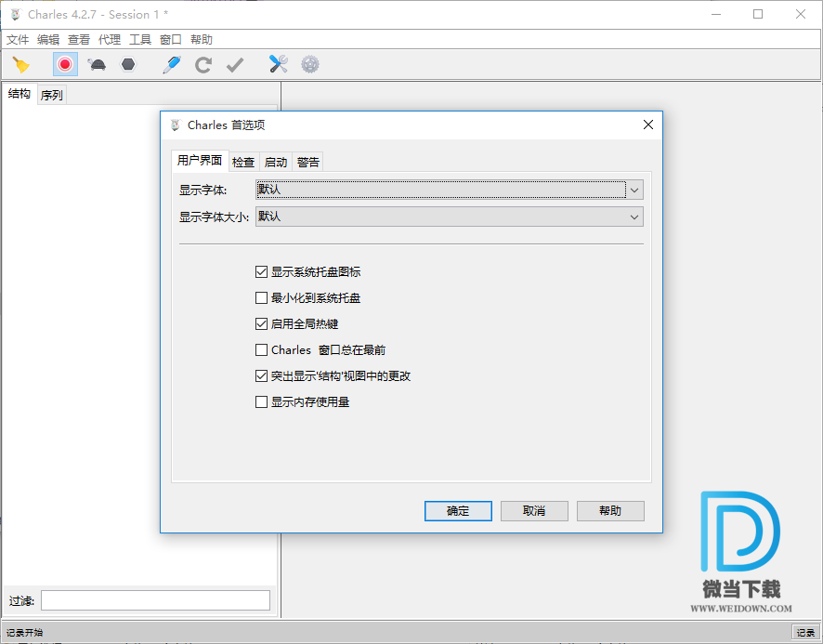Click the 帮助 button in preferences dialog
Viewport: 823px width, 644px height.
(x=610, y=510)
